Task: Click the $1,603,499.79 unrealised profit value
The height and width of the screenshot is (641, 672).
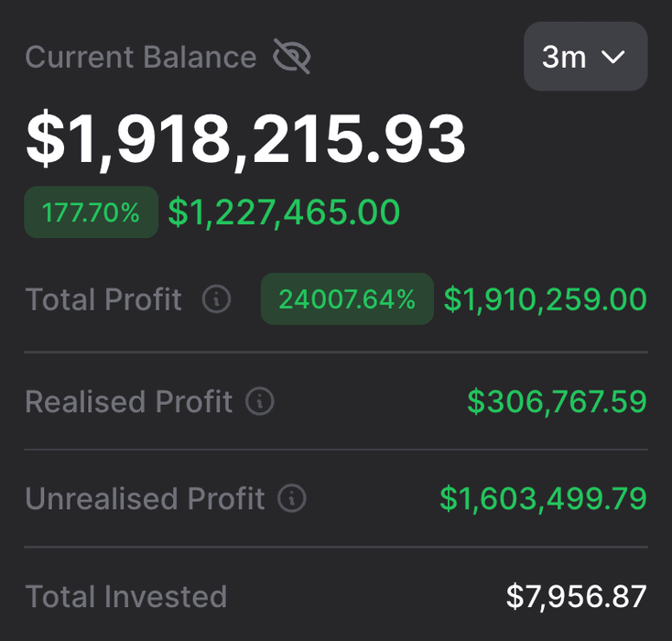Action: [543, 499]
